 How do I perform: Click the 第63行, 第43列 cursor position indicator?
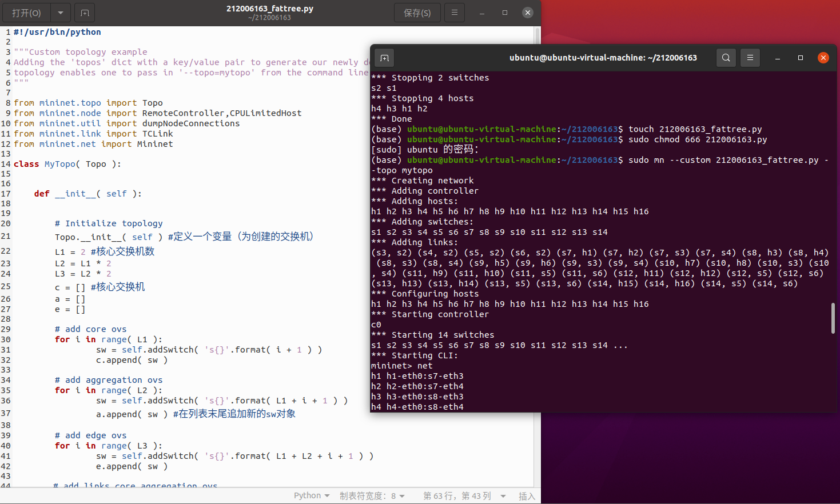(x=457, y=495)
